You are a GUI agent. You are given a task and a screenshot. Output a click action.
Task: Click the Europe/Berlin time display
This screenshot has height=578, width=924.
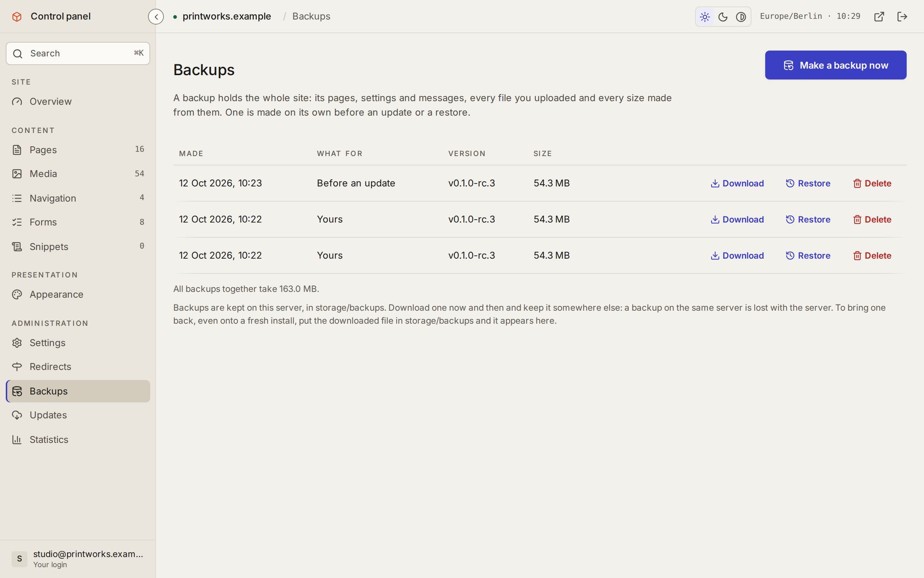coord(810,16)
